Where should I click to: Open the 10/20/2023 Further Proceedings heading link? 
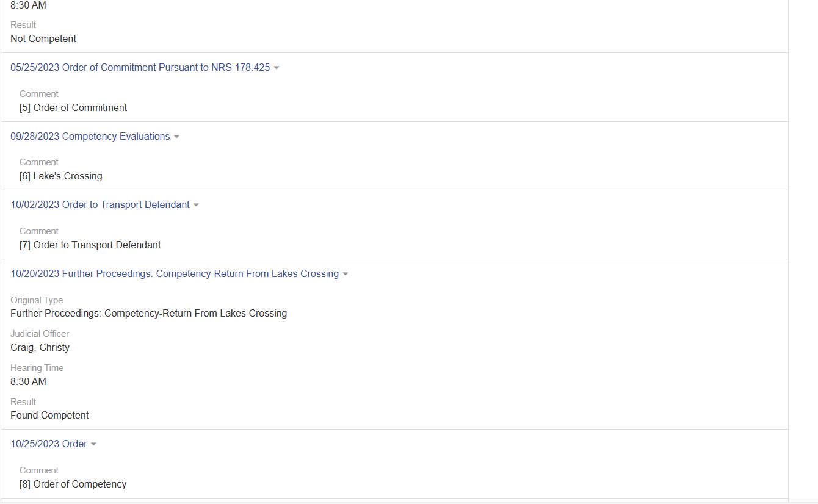pyautogui.click(x=174, y=274)
